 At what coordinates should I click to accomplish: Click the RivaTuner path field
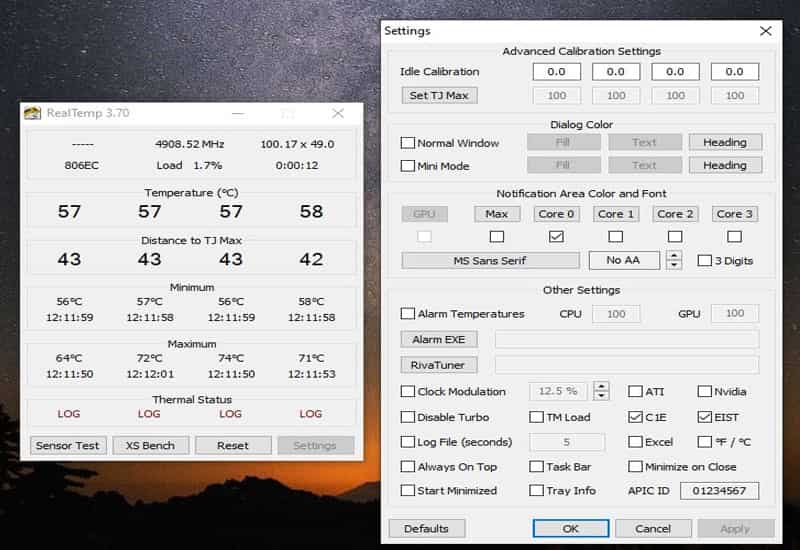click(x=627, y=365)
